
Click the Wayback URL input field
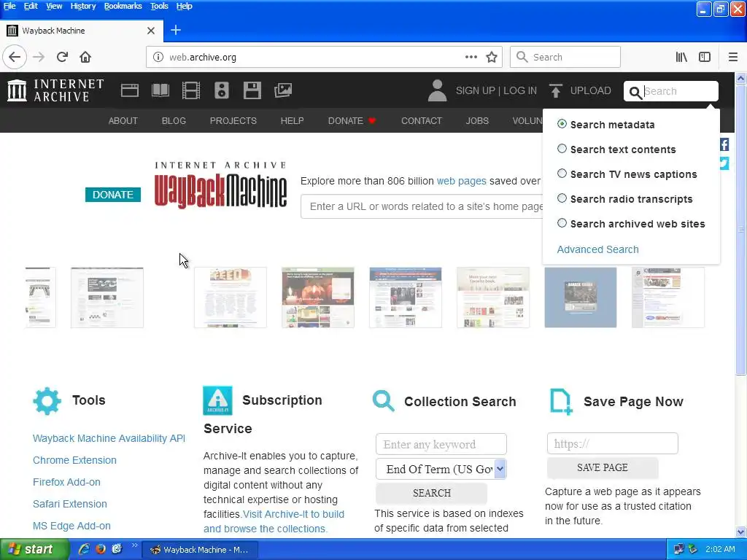point(422,206)
